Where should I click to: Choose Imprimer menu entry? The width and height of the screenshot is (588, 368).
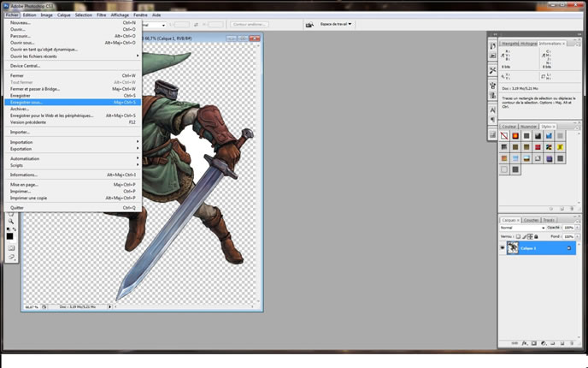pyautogui.click(x=73, y=191)
